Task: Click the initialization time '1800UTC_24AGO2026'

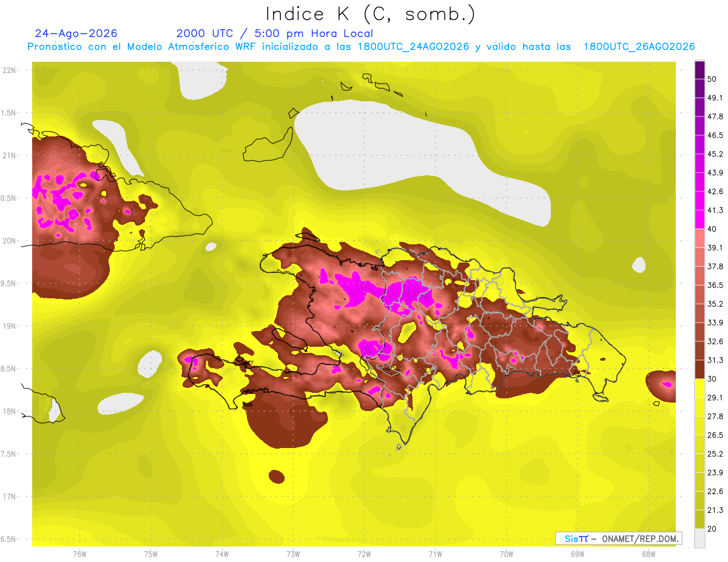Action: 414,47
